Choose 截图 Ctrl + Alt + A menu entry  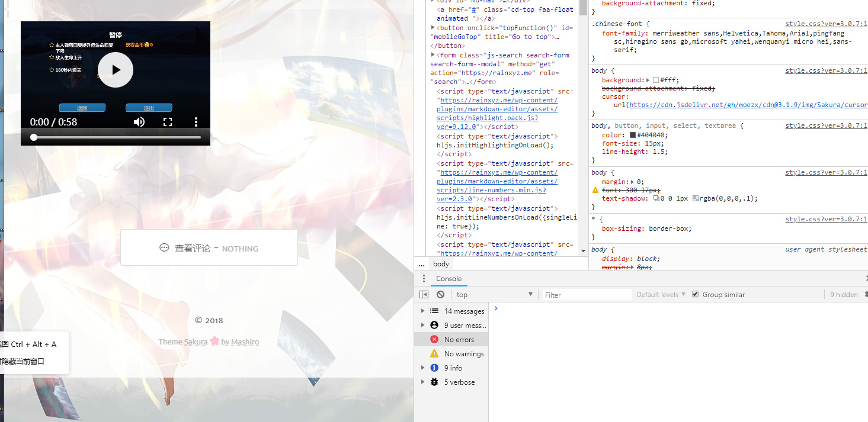(30, 344)
